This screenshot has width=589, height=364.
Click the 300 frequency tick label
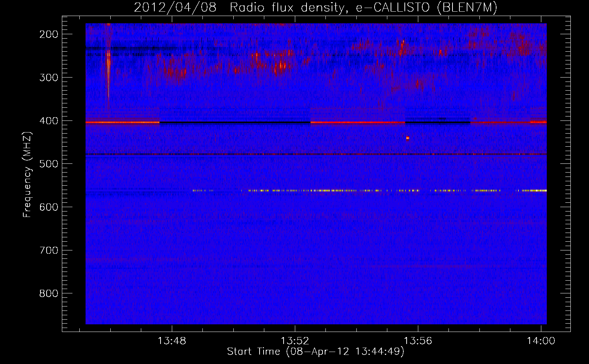[x=49, y=78]
